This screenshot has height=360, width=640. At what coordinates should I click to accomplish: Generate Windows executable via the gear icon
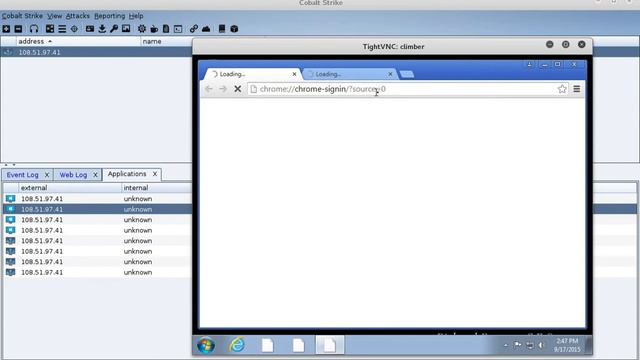click(142, 29)
